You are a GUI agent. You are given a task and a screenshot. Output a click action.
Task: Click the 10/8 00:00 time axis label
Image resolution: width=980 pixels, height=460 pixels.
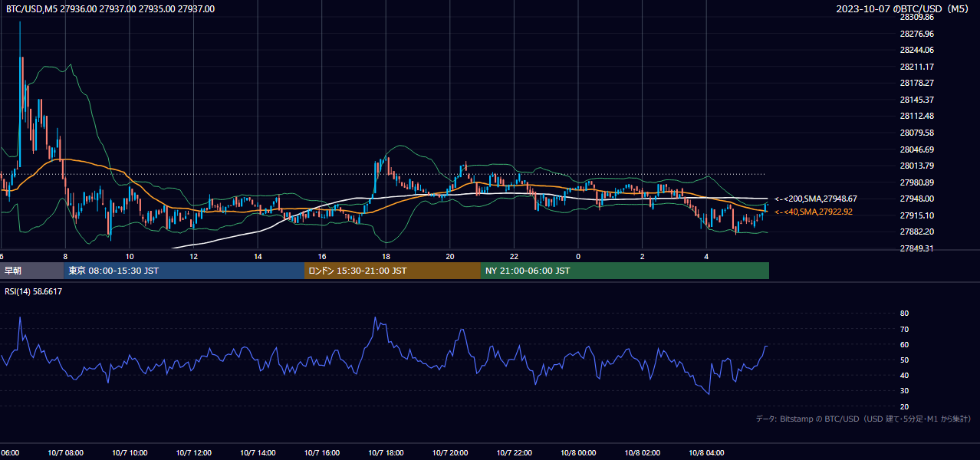point(578,452)
